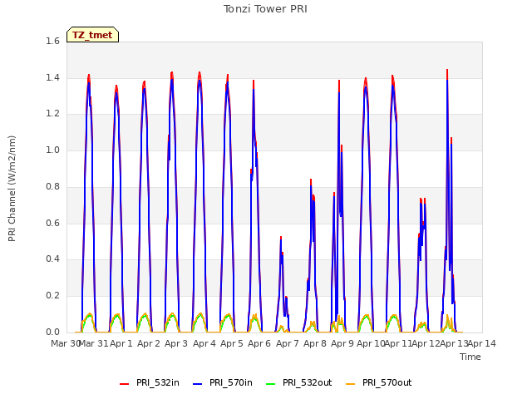Click the Time x-axis label

pyautogui.click(x=470, y=357)
